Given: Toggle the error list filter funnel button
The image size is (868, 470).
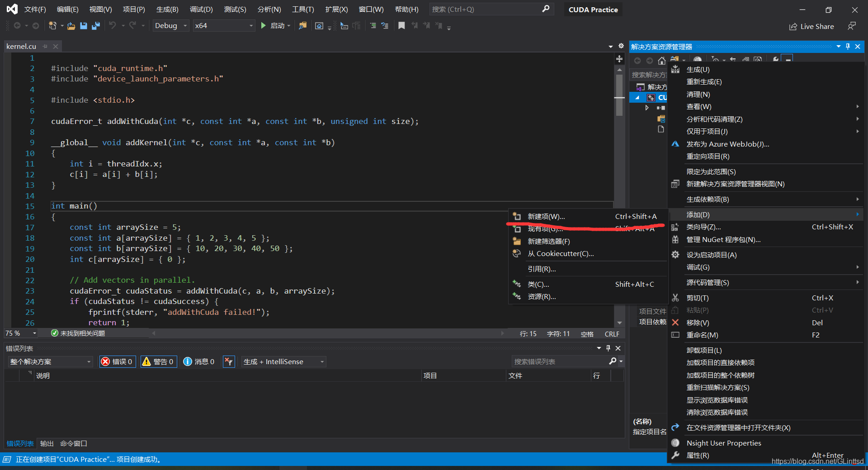Looking at the screenshot, I should [x=229, y=361].
